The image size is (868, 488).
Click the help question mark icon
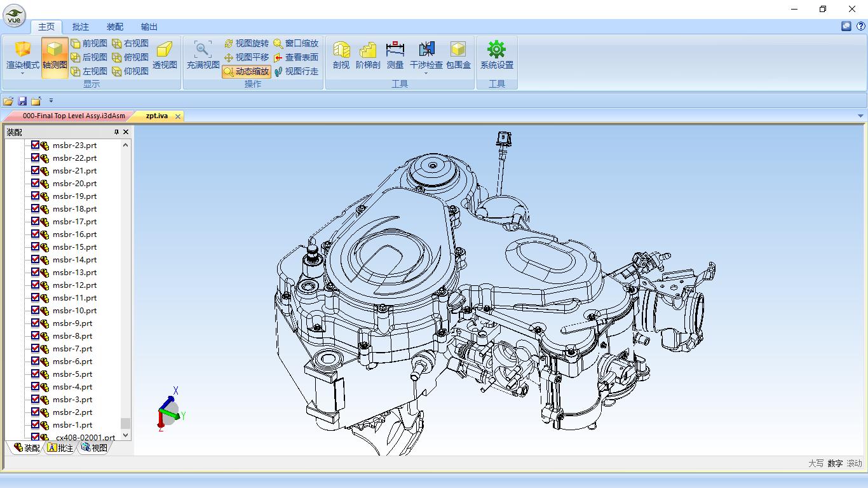(860, 26)
